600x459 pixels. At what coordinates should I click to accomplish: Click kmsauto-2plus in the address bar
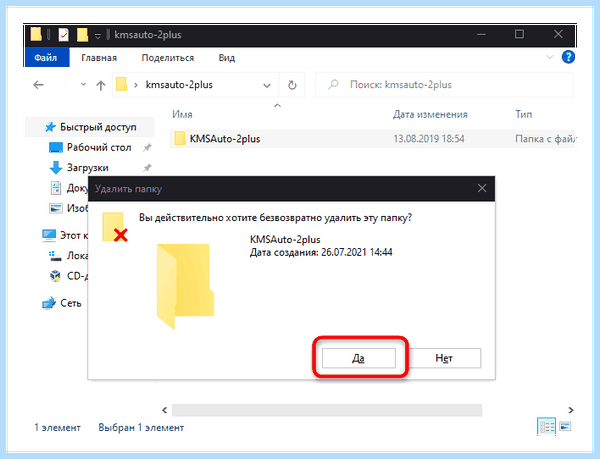pos(179,85)
